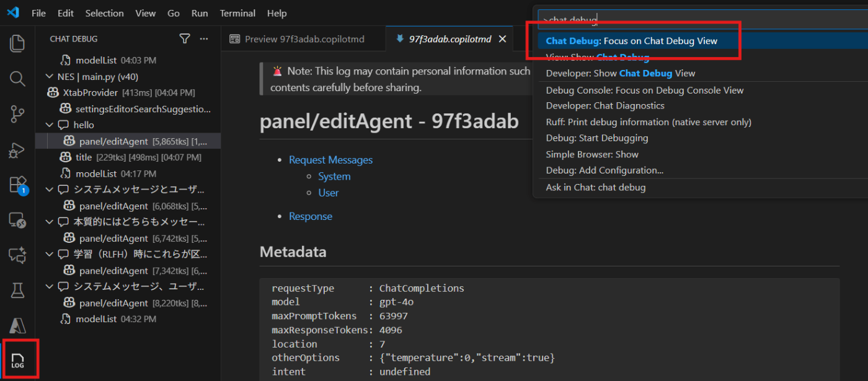Select modelList 04:17 PM entry
Screen dimensions: 868x381
coord(128,173)
